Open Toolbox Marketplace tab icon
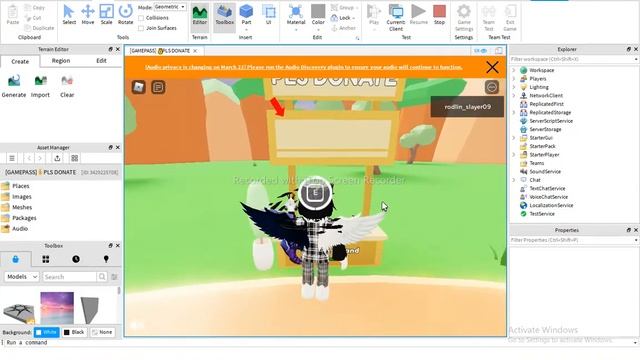 point(16,259)
